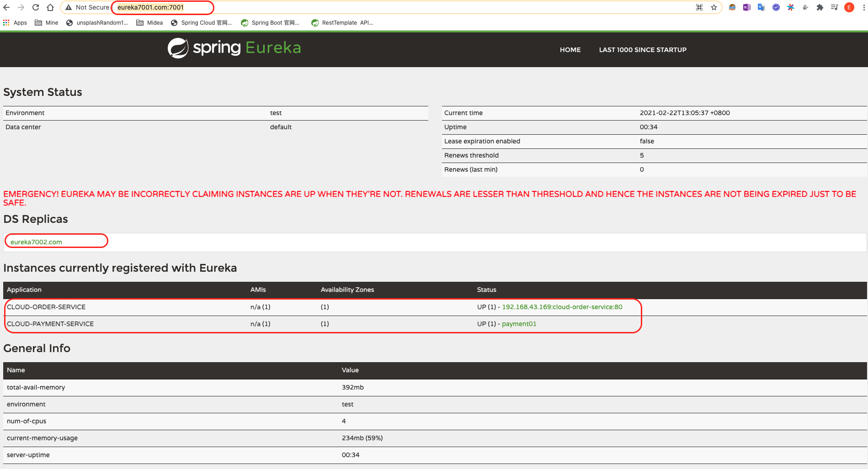Open the Chrome three-dot menu
This screenshot has height=469, width=868.
[863, 7]
